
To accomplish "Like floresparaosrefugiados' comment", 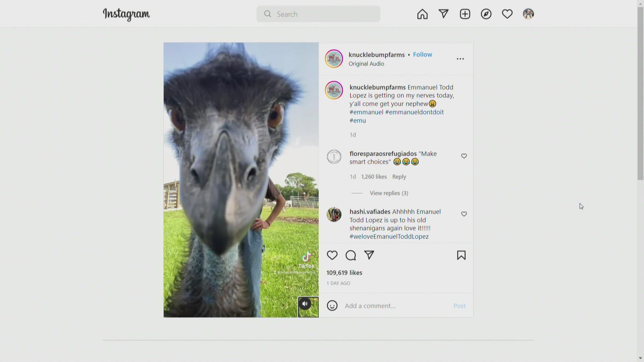I will pyautogui.click(x=464, y=156).
